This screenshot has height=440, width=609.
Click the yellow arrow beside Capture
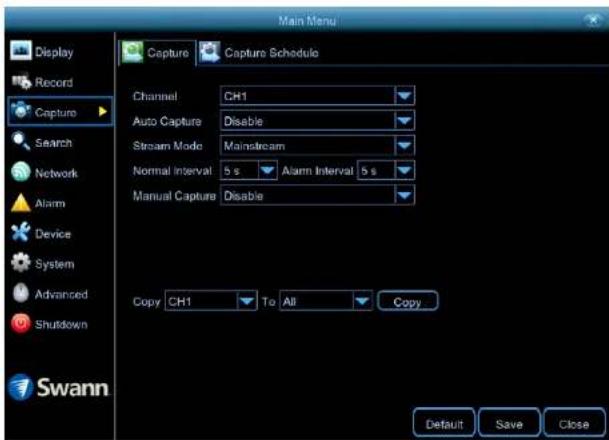103,112
